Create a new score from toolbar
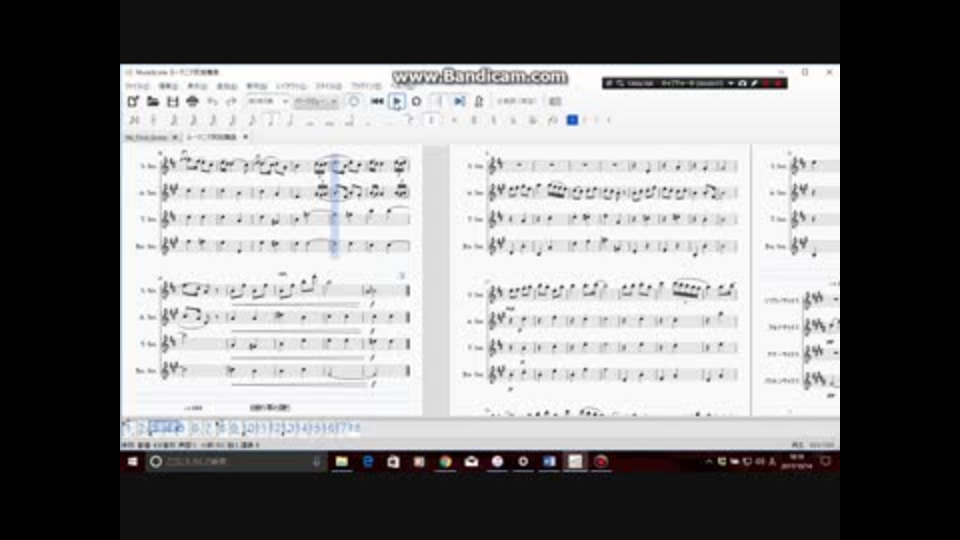 (x=133, y=102)
